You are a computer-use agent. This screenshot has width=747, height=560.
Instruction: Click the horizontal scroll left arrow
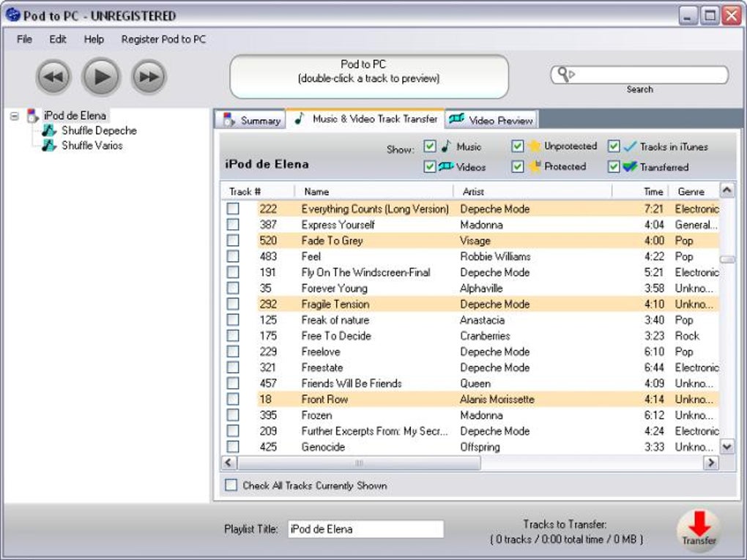[x=228, y=463]
